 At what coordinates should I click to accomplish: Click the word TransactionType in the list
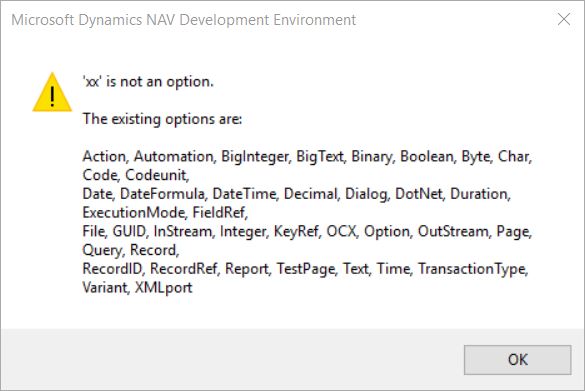coord(473,269)
